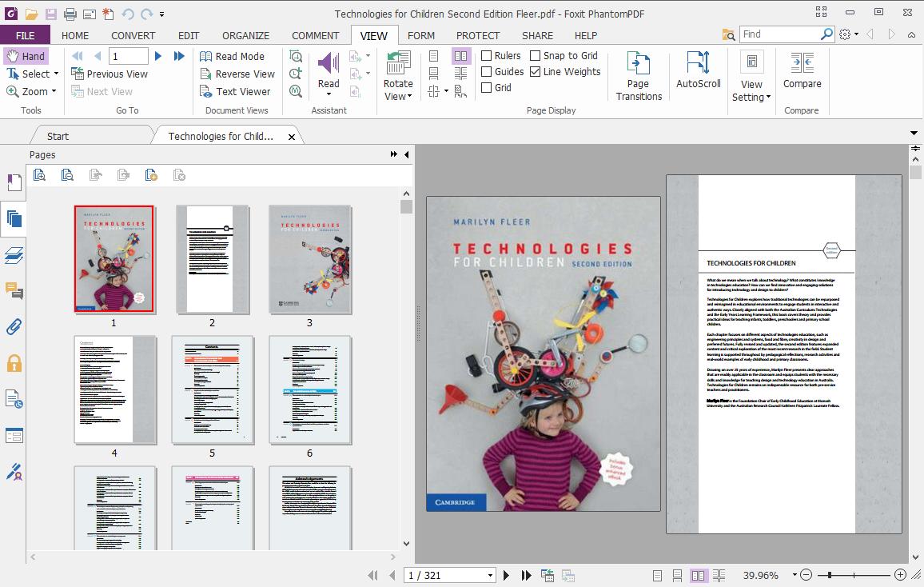This screenshot has height=587, width=924.
Task: Switch to the Start document tab
Action: pyautogui.click(x=58, y=136)
